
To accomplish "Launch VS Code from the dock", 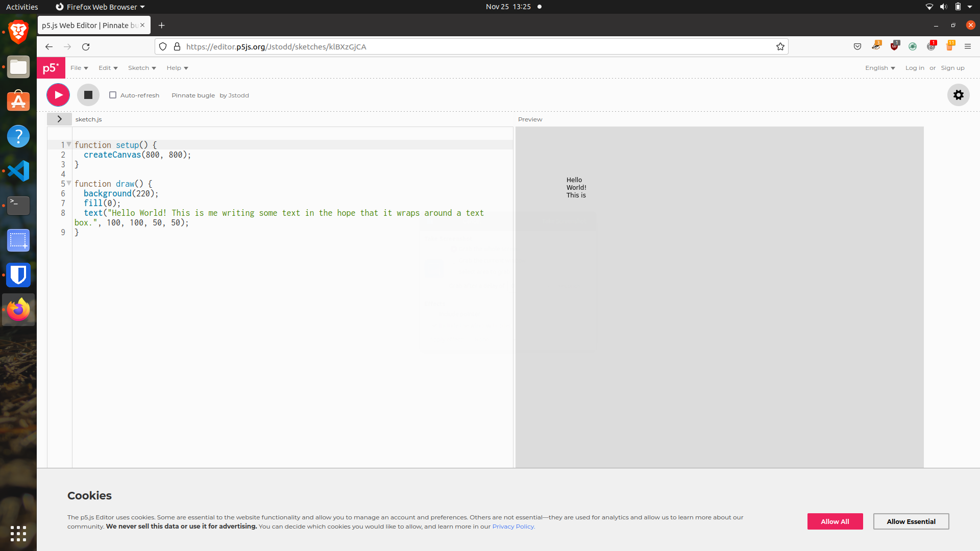I will [x=18, y=171].
